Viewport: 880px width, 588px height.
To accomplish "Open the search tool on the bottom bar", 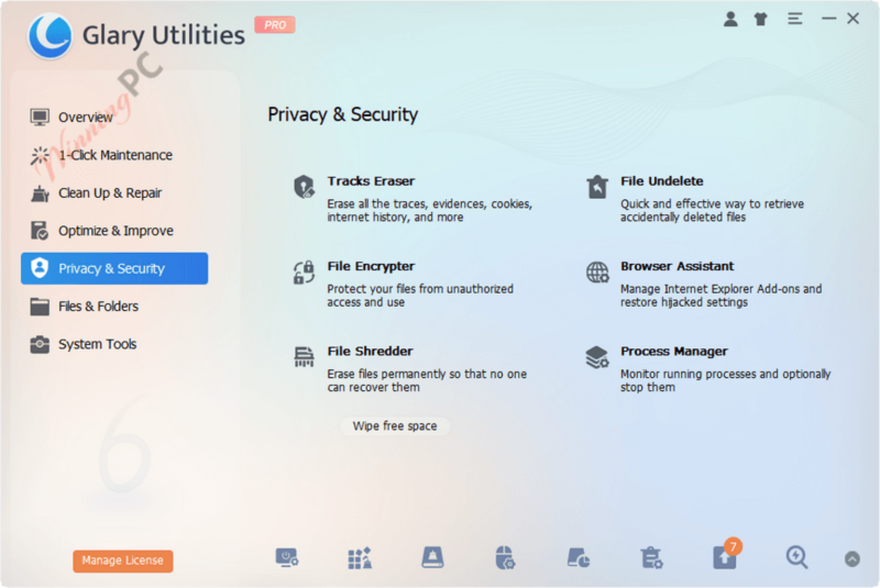I will (796, 558).
